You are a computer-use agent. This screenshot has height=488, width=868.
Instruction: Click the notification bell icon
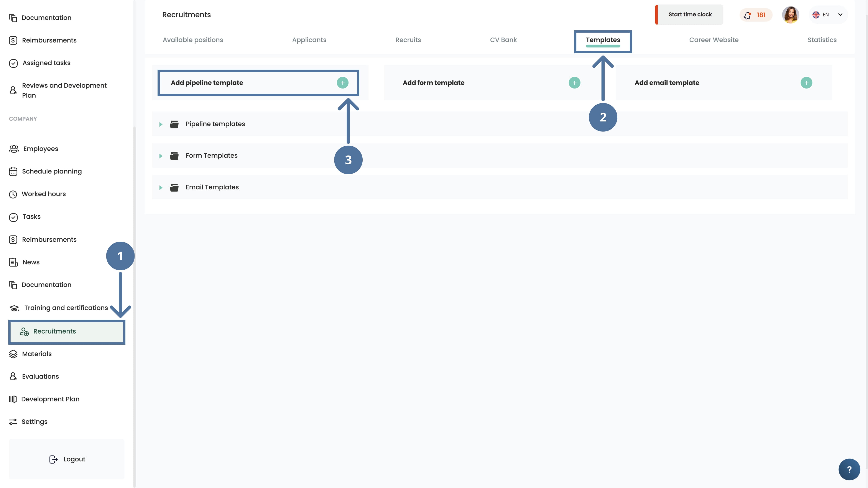pos(747,15)
